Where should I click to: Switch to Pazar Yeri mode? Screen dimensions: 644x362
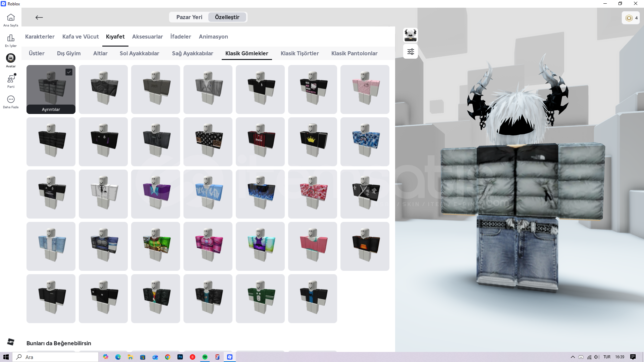pyautogui.click(x=189, y=17)
